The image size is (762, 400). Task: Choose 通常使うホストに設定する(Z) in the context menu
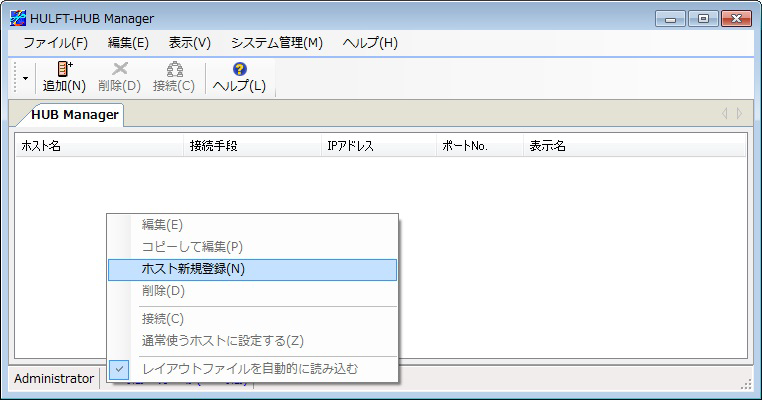point(252,341)
